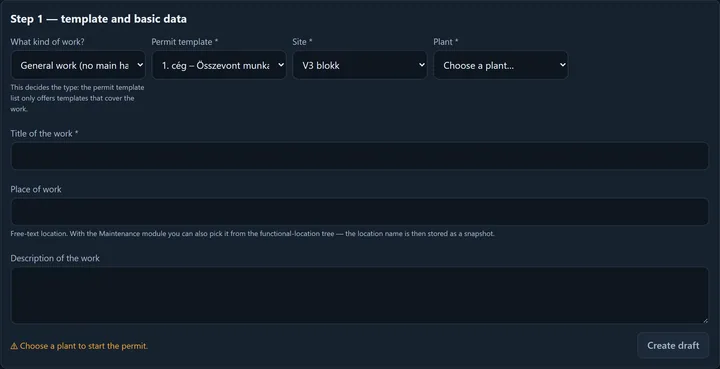Screen dimensions: 720x369
Task: Focus the 'Description of the work' textarea
Action: 360,295
